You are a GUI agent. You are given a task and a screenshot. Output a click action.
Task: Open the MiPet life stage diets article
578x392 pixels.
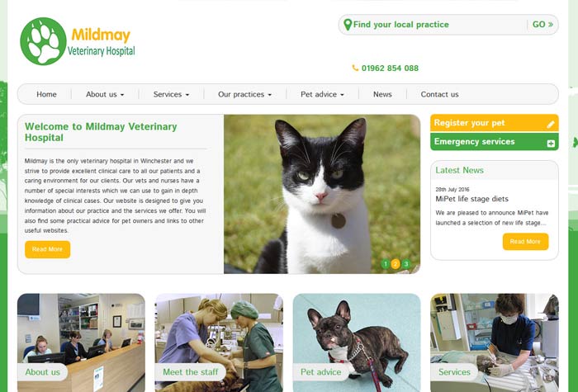[x=471, y=199]
